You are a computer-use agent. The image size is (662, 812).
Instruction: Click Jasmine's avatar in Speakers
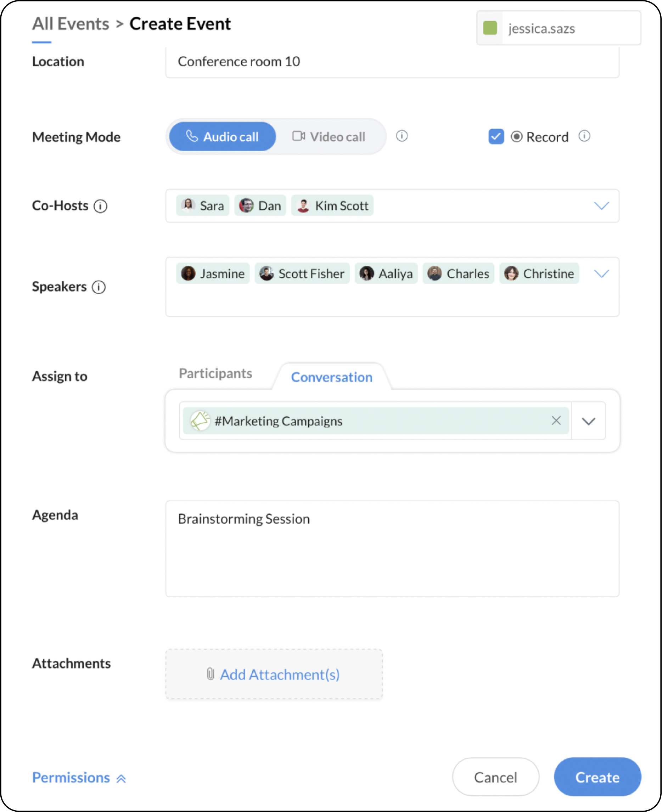click(x=188, y=274)
